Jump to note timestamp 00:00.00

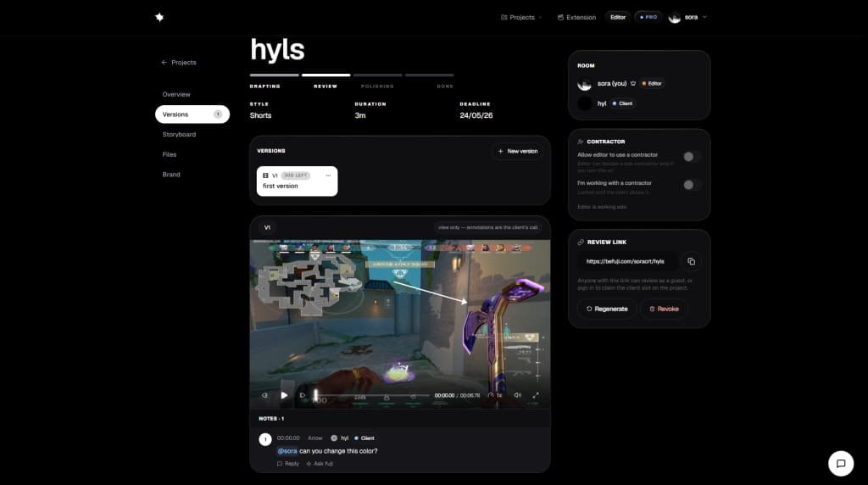(288, 438)
